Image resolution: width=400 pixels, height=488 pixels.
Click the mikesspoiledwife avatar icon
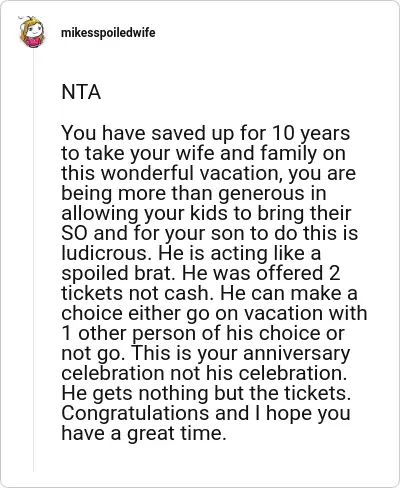point(32,32)
